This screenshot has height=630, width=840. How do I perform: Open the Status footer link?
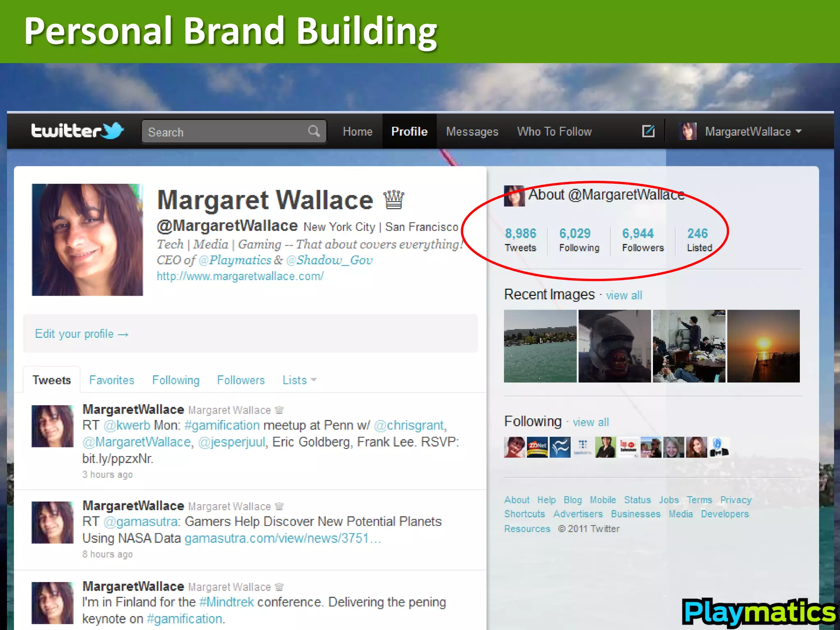click(x=637, y=500)
